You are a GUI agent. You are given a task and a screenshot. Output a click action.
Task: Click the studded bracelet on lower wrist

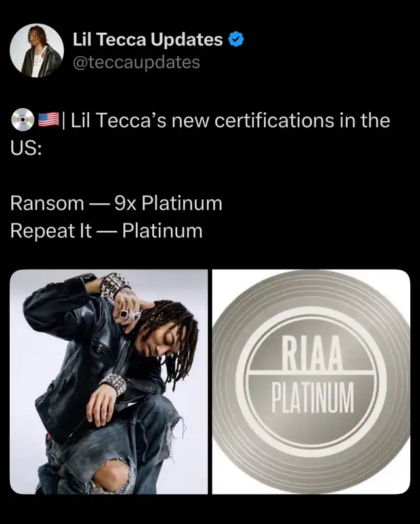(x=114, y=382)
